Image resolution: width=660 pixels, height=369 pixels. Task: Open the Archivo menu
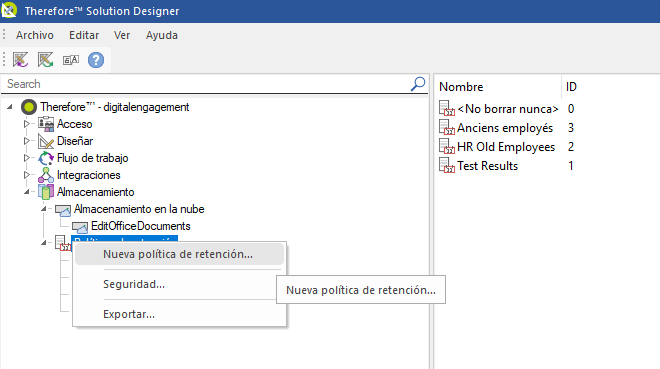coord(35,35)
